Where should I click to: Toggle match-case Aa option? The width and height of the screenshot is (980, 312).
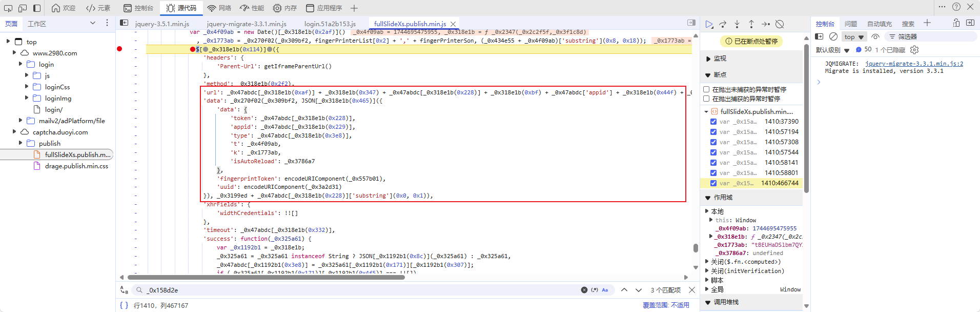[x=605, y=290]
